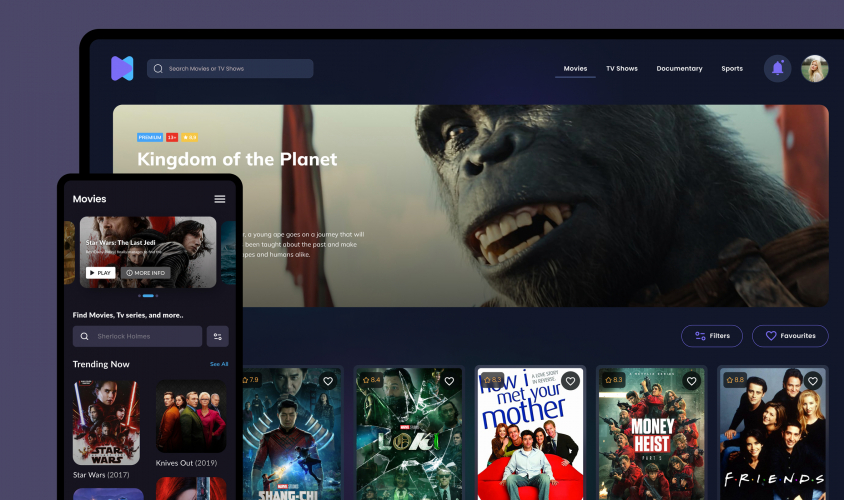
Task: Open the Favourites button
Action: 790,336
